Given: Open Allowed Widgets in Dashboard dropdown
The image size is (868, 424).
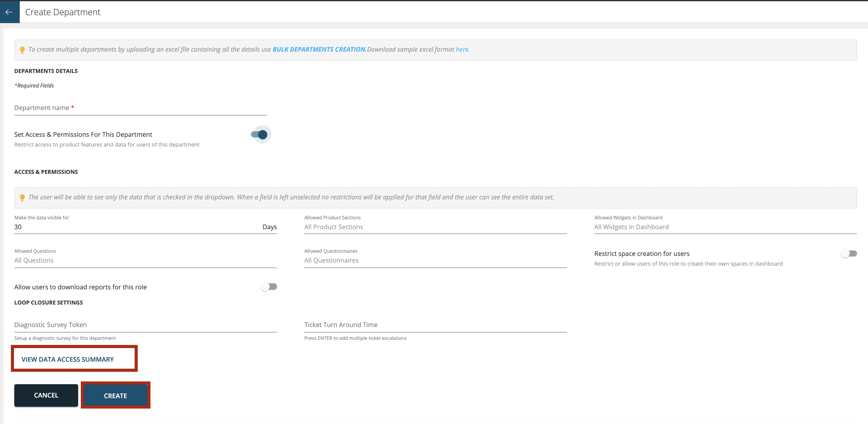Looking at the screenshot, I should pyautogui.click(x=725, y=227).
